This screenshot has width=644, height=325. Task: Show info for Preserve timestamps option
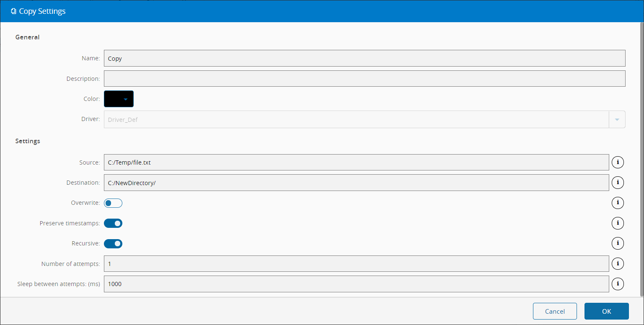coord(618,223)
